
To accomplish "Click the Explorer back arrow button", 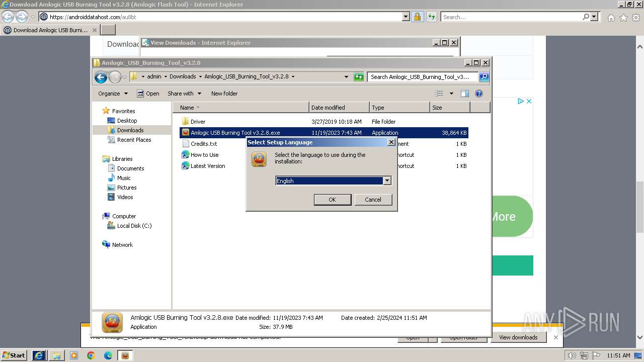I will pos(101,77).
